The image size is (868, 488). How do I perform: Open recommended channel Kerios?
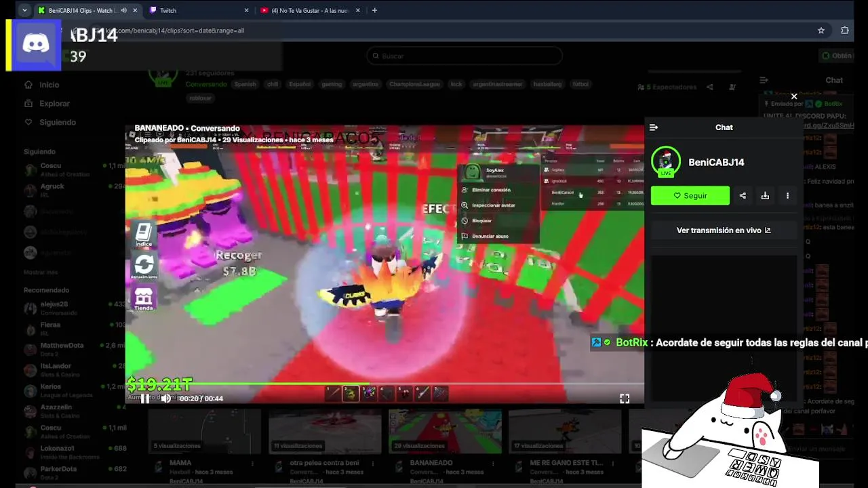[x=75, y=390]
